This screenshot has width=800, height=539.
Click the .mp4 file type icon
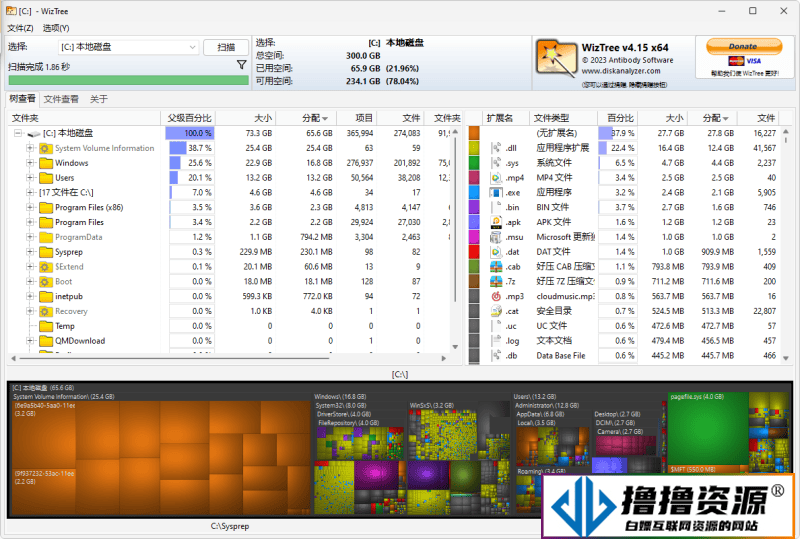click(496, 178)
